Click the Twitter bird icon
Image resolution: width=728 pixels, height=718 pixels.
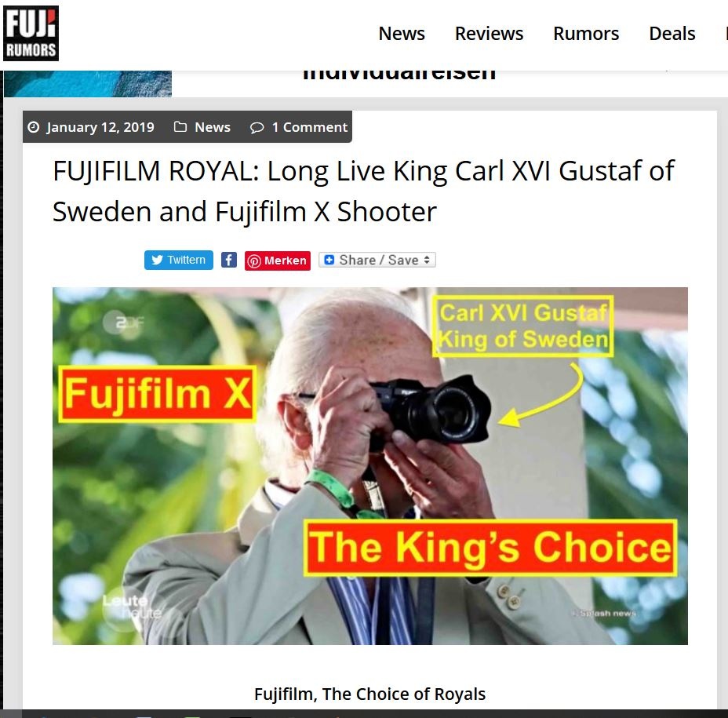coord(158,260)
